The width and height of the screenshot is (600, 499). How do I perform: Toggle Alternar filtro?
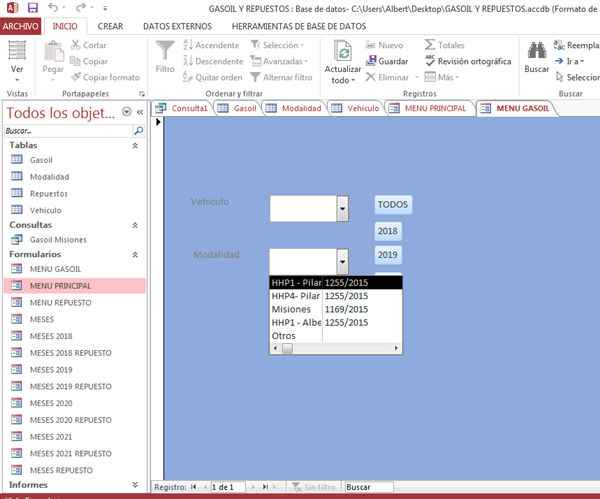tap(281, 77)
